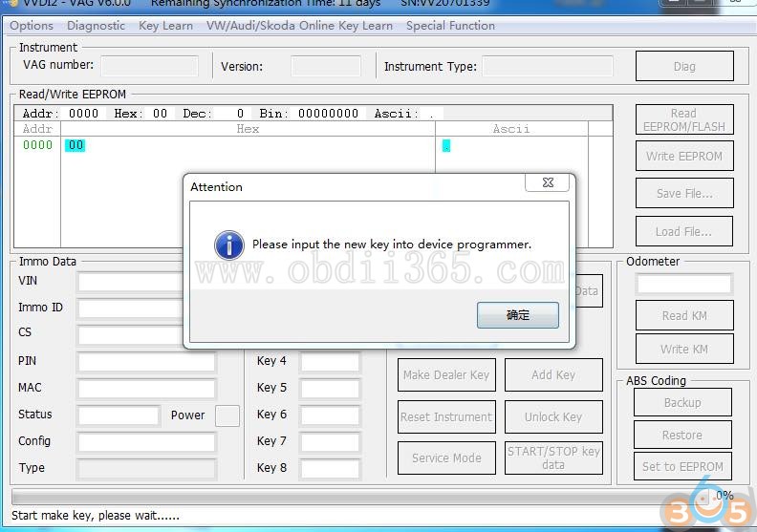The height and width of the screenshot is (532, 757).
Task: Select the highlighted Ascii character cell
Action: point(446,145)
